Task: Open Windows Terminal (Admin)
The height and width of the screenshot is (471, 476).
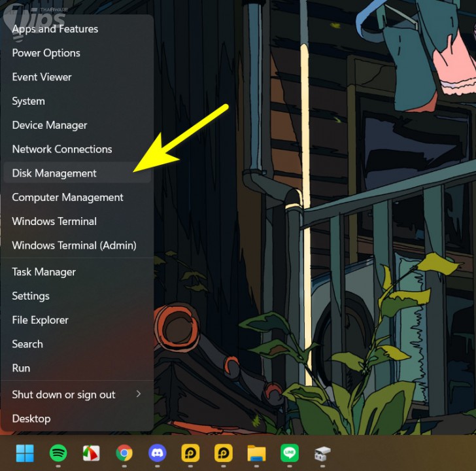Action: tap(77, 245)
